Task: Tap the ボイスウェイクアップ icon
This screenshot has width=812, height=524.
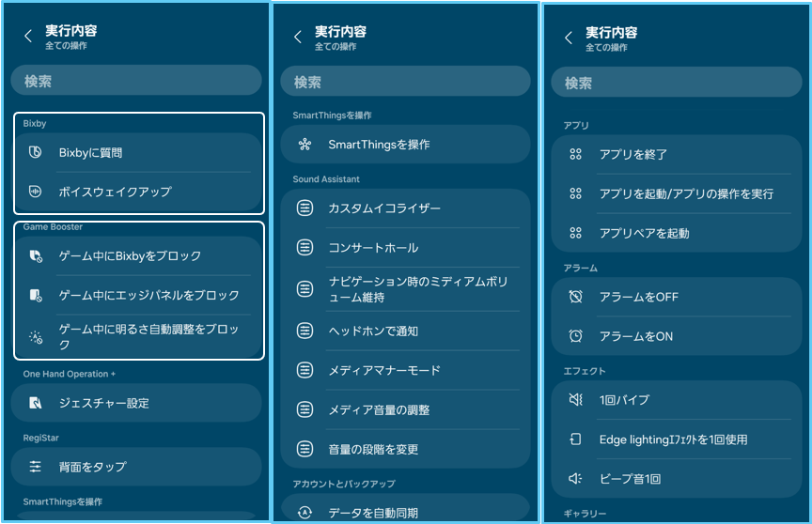Action: (35, 192)
